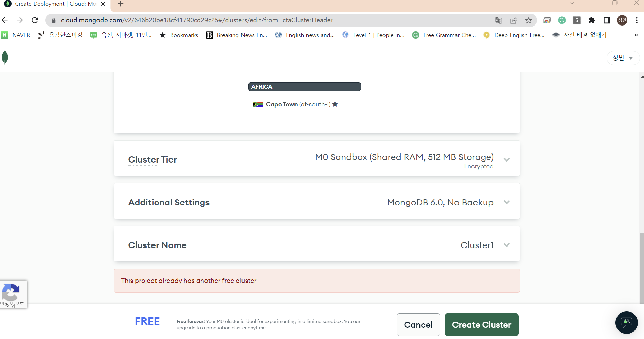View site info lock icon
This screenshot has height=339, width=644.
tap(53, 20)
